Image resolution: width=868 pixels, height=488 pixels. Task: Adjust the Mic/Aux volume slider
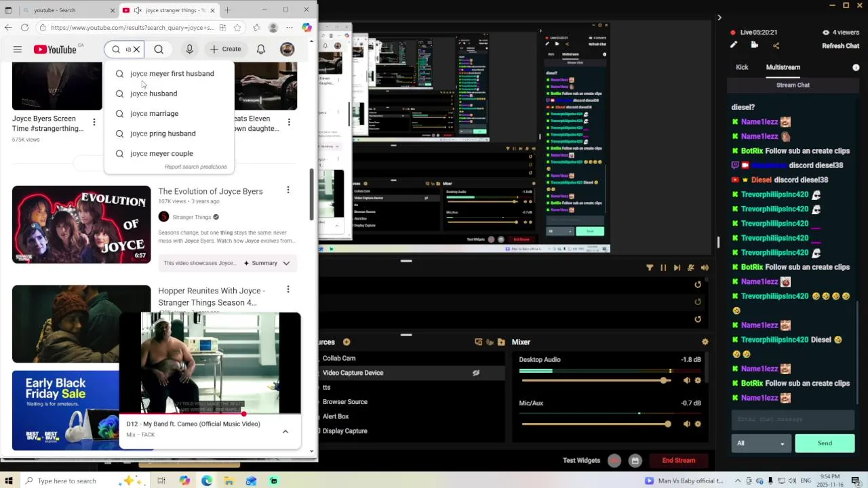(595, 424)
